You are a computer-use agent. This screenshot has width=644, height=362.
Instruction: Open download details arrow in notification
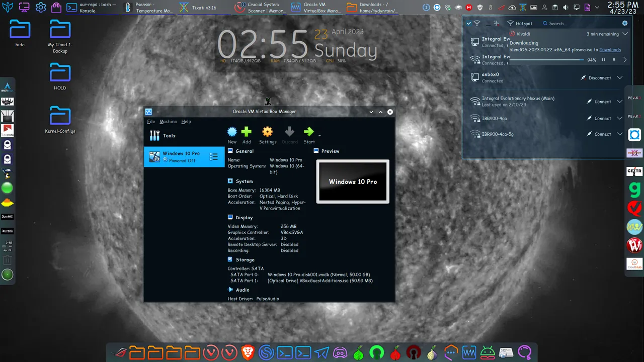(x=625, y=60)
